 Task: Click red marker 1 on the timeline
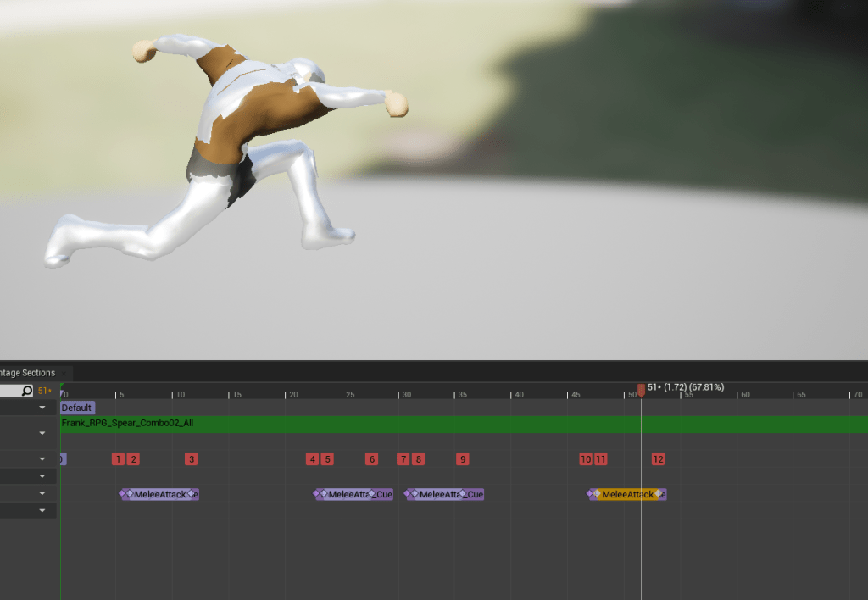pos(118,459)
